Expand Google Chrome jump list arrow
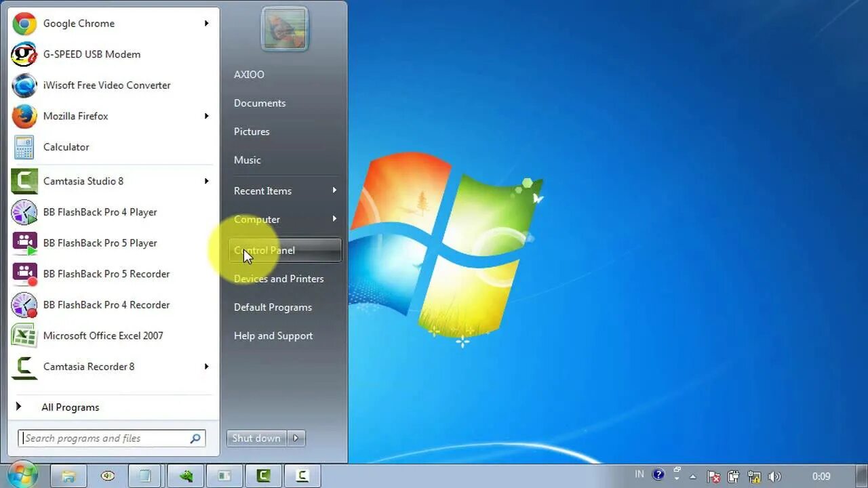This screenshot has height=488, width=868. [207, 23]
